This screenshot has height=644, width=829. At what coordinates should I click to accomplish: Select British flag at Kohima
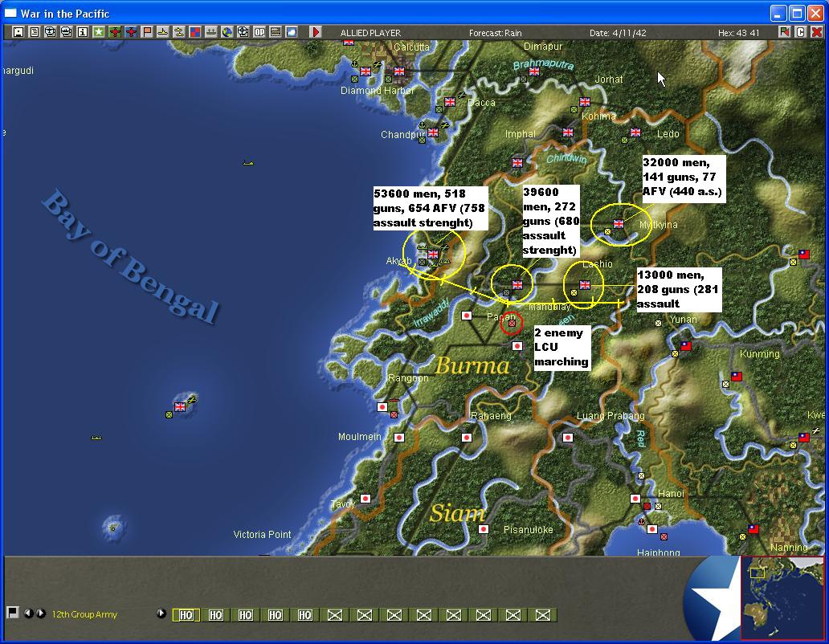(585, 101)
